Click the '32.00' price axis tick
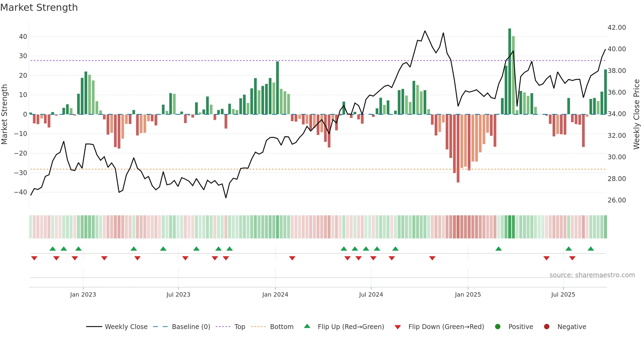 point(617,135)
